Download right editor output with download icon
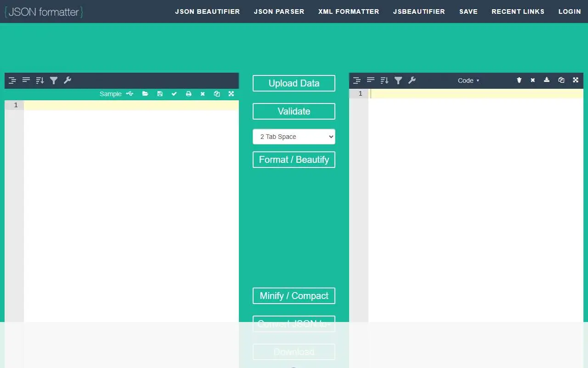Viewport: 588px width, 368px height. click(547, 80)
